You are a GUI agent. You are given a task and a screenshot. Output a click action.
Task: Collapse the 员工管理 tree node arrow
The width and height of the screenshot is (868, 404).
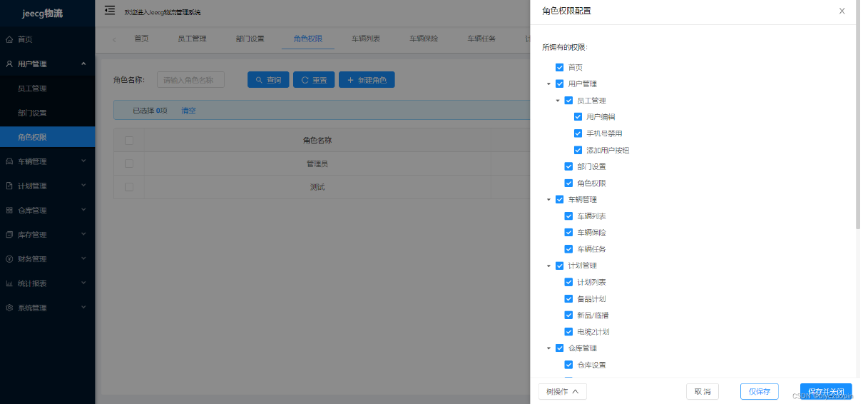[x=558, y=101]
